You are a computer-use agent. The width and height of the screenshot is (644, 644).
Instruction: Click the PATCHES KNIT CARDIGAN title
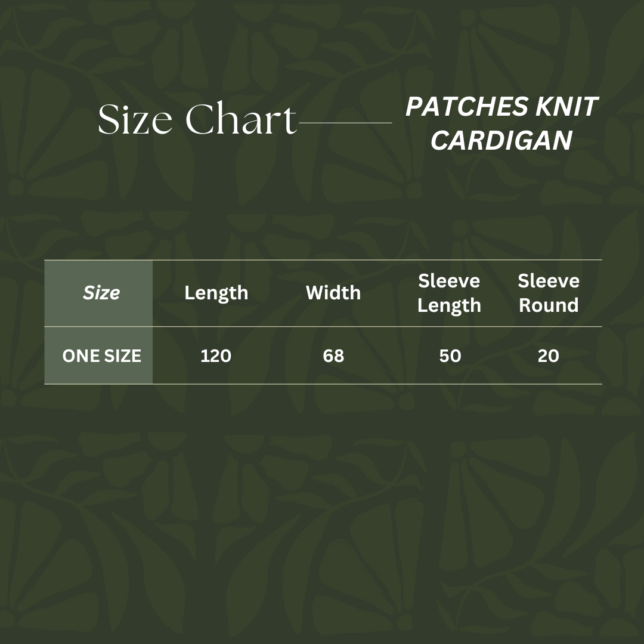point(501,124)
